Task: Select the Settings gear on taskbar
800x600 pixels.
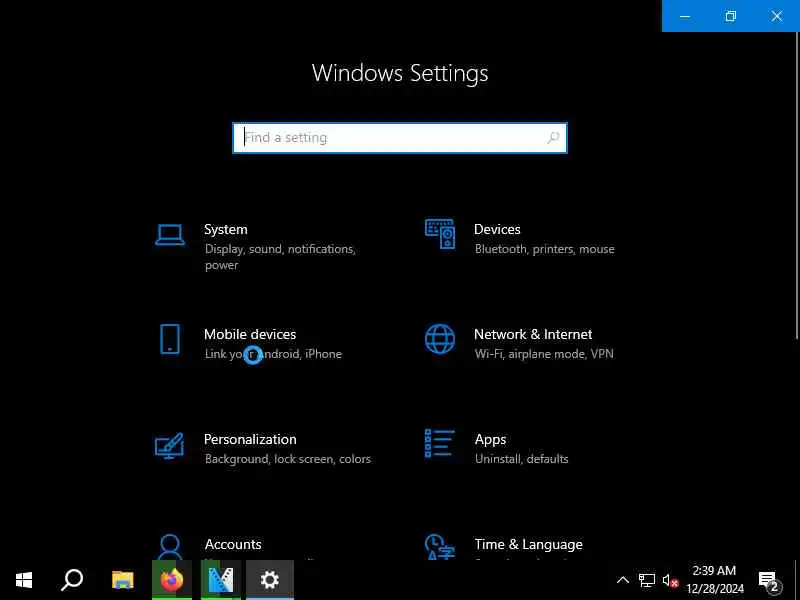Action: click(x=270, y=580)
